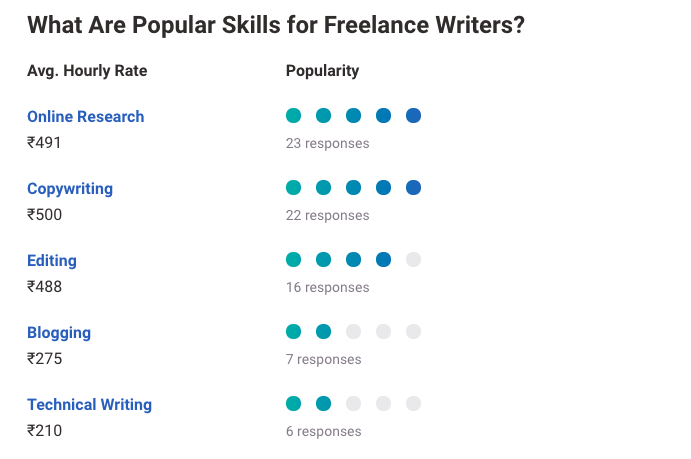Open the Technical Writing skill link
Image resolution: width=691 pixels, height=459 pixels.
coord(89,405)
